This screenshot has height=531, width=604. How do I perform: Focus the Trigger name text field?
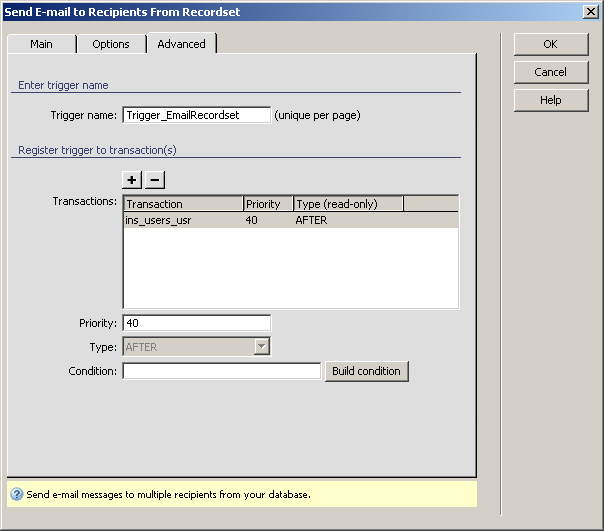click(196, 115)
